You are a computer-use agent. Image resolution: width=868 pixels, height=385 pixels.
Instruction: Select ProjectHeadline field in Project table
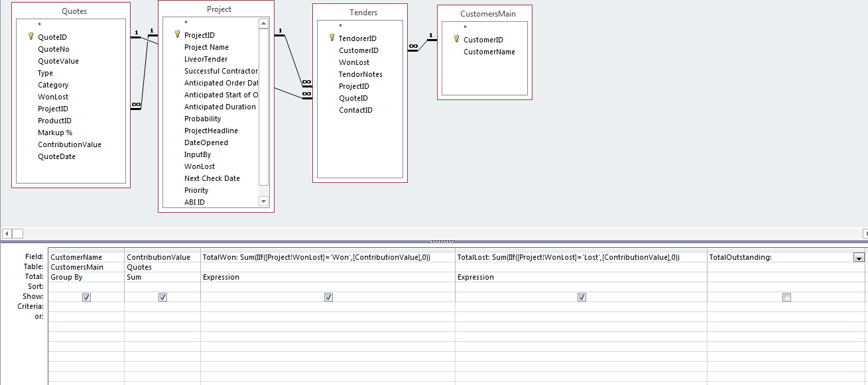[211, 131]
